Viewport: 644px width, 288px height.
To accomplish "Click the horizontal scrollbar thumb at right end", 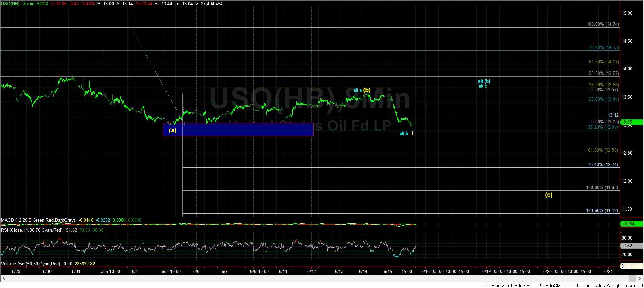I will [632, 279].
